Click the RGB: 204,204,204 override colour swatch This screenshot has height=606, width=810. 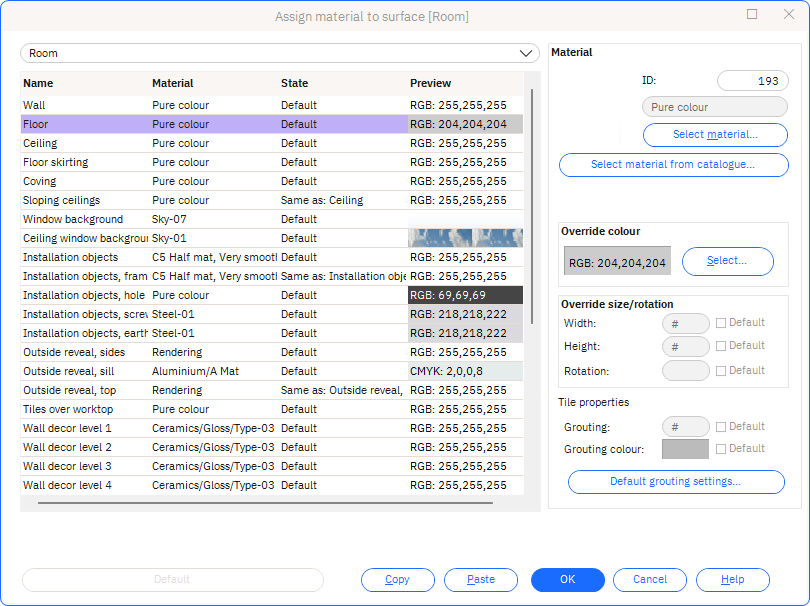(616, 261)
